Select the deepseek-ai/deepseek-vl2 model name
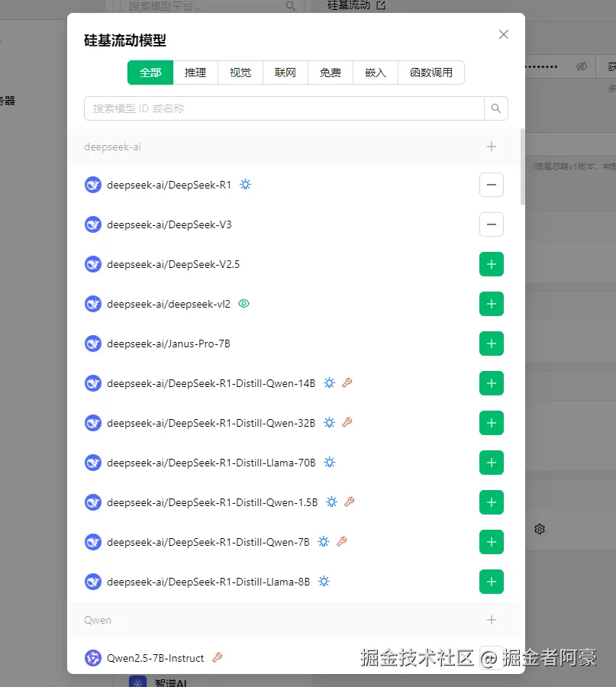This screenshot has width=616, height=687. [x=169, y=304]
